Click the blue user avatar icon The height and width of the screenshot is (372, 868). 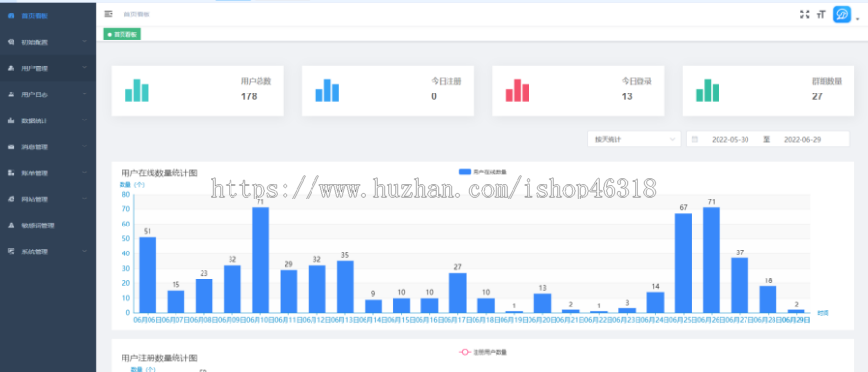842,14
